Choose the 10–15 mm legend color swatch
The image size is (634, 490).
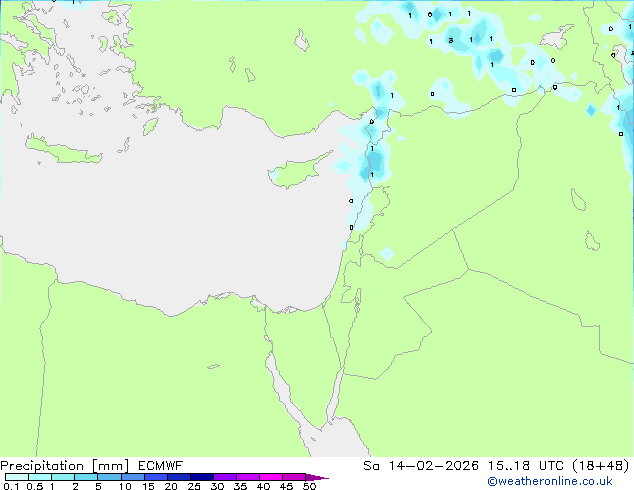click(132, 477)
